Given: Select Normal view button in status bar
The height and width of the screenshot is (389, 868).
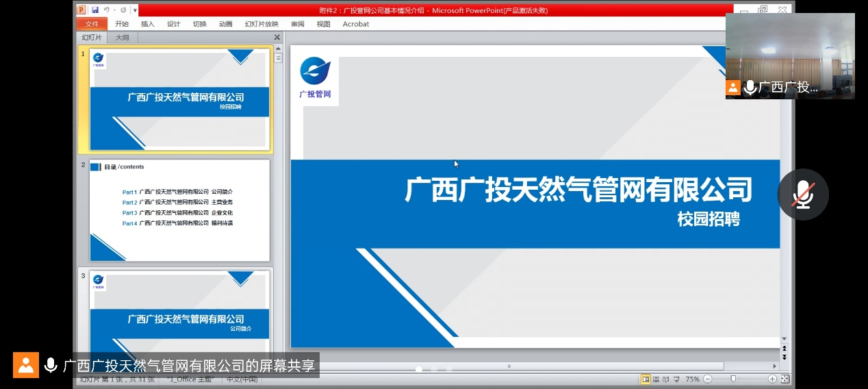Looking at the screenshot, I should click(x=646, y=379).
